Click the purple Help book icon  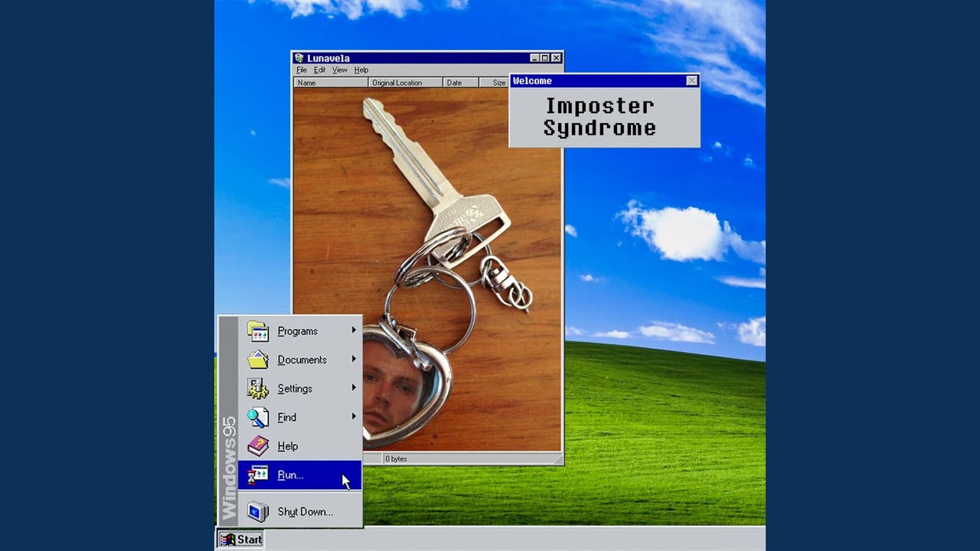pos(258,445)
